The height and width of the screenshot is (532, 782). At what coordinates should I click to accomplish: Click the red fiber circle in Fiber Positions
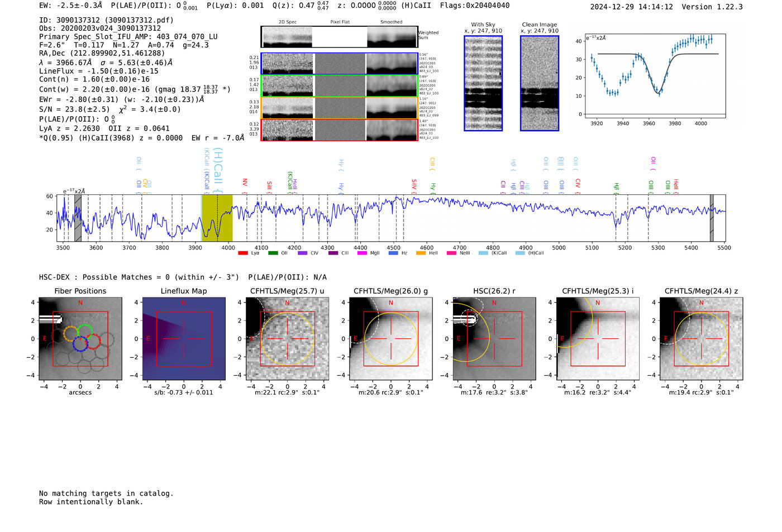point(93,341)
